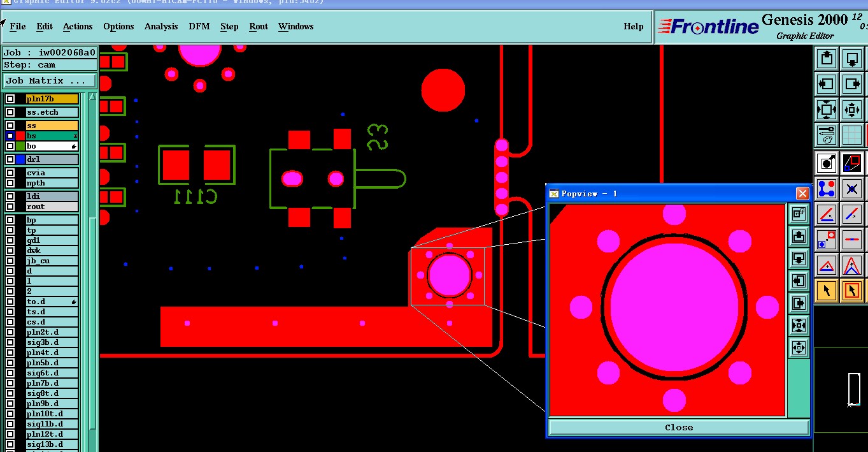868x452 pixels.
Task: Click the zoom out icon in main toolbar
Action: click(x=852, y=110)
